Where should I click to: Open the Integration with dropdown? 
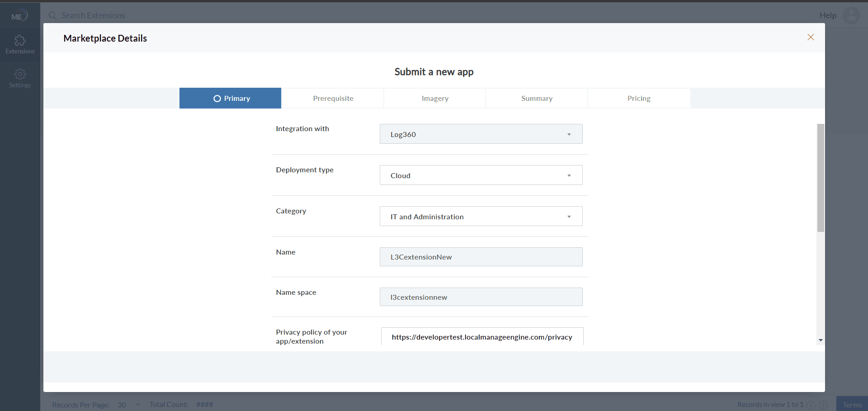(x=569, y=134)
